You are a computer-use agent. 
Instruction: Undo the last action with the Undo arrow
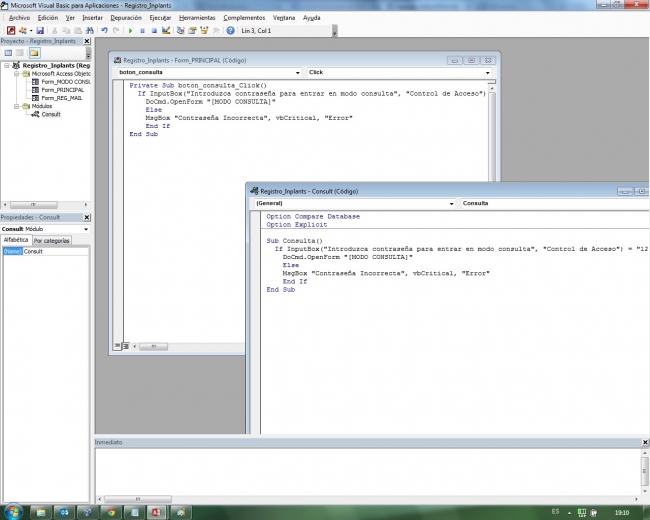(x=104, y=30)
